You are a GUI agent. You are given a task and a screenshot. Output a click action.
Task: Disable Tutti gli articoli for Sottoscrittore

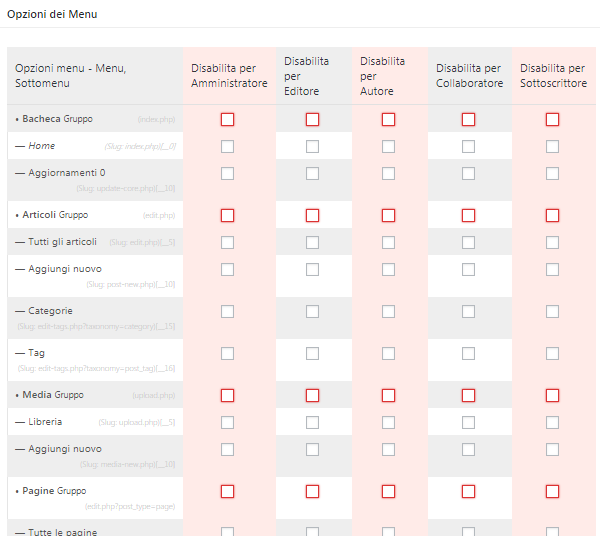tap(552, 242)
